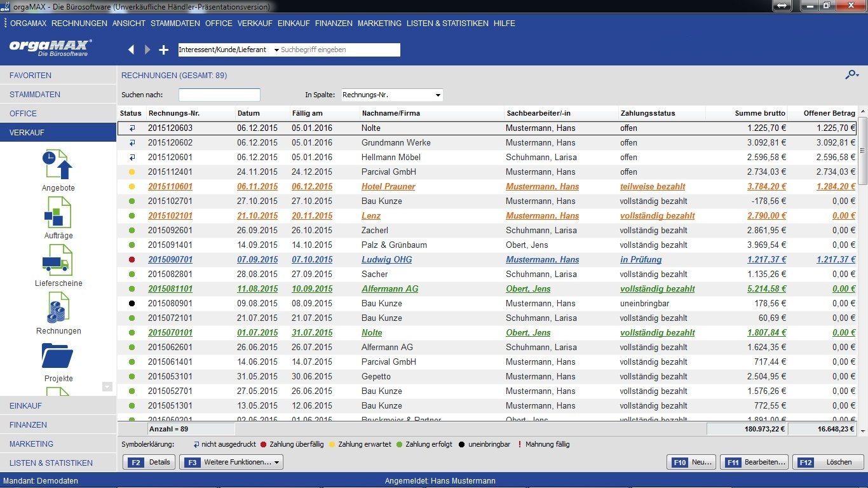Select the Hotel Prauner invoice row
Image resolution: width=868 pixels, height=488 pixels.
click(x=487, y=186)
